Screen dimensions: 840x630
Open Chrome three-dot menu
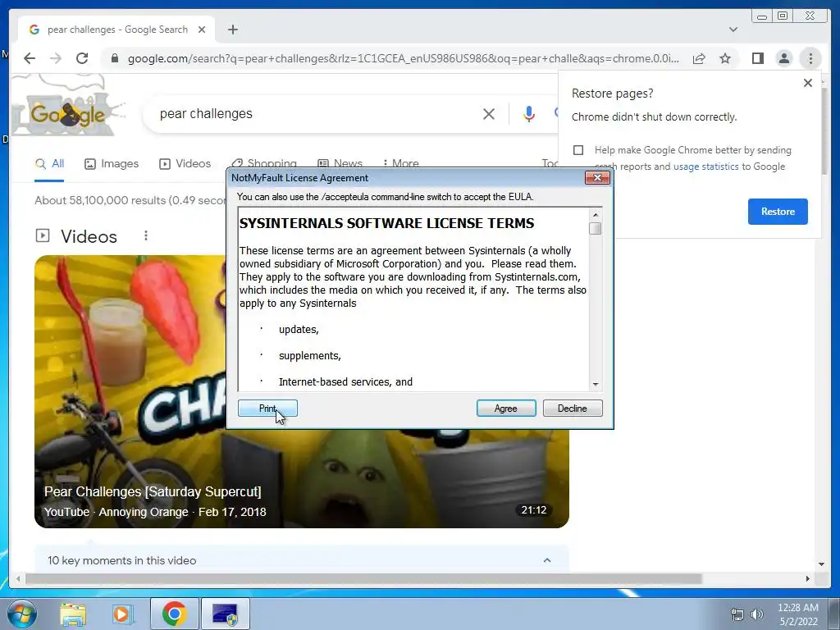pyautogui.click(x=810, y=58)
